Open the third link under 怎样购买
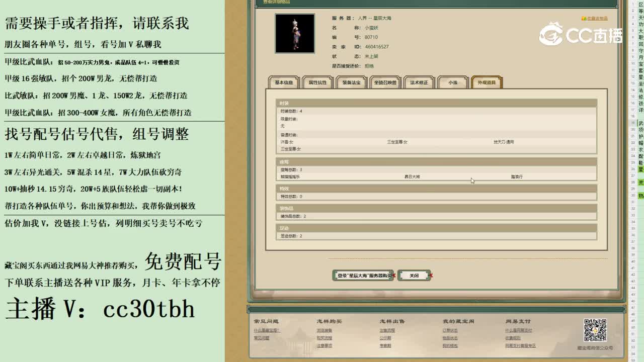Viewport: 644px width, 362px height. click(324, 345)
